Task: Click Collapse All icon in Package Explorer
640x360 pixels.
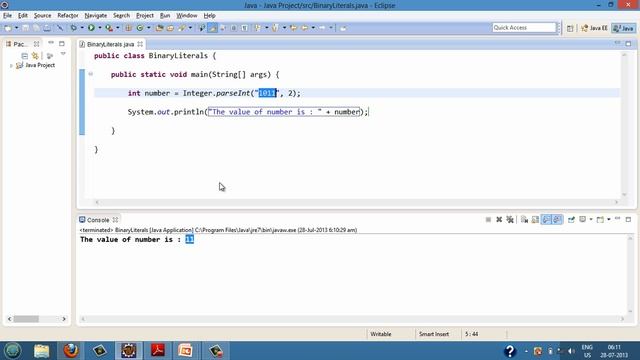Action: coord(24,56)
